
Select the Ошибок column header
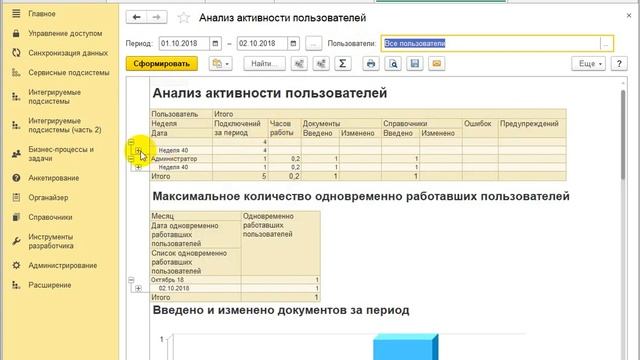480,128
